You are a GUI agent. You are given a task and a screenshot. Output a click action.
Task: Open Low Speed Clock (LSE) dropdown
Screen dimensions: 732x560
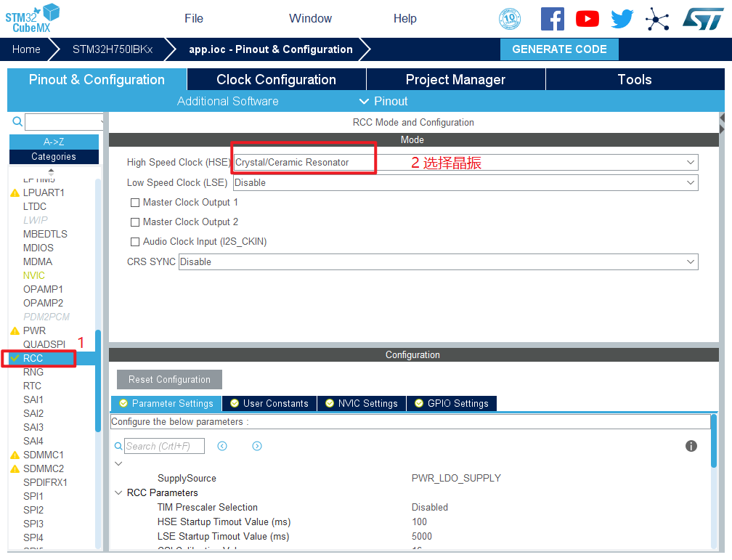point(465,183)
